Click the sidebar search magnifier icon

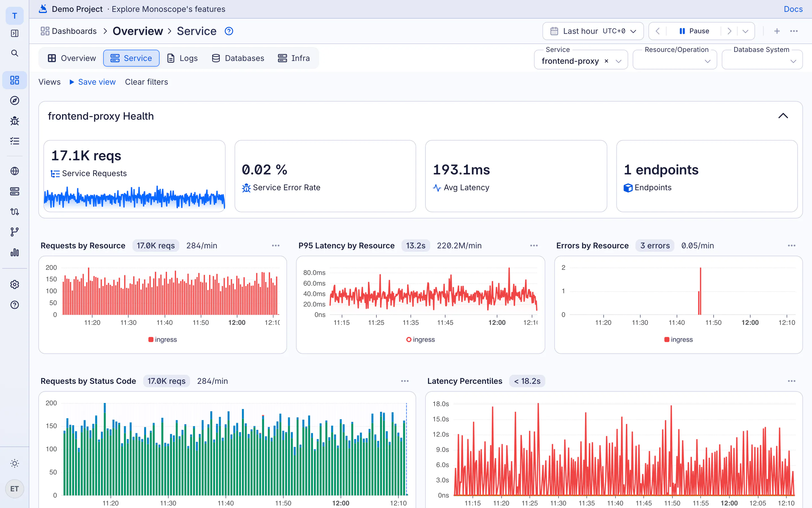[x=14, y=53]
